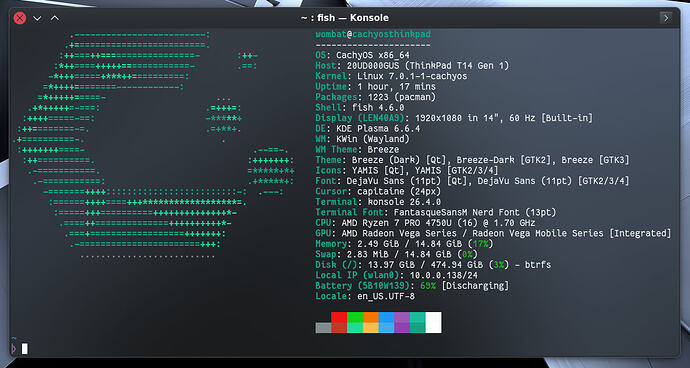Screen dimensions: 690x368
Task: Select the orange color swatch in top row
Action: [371, 317]
